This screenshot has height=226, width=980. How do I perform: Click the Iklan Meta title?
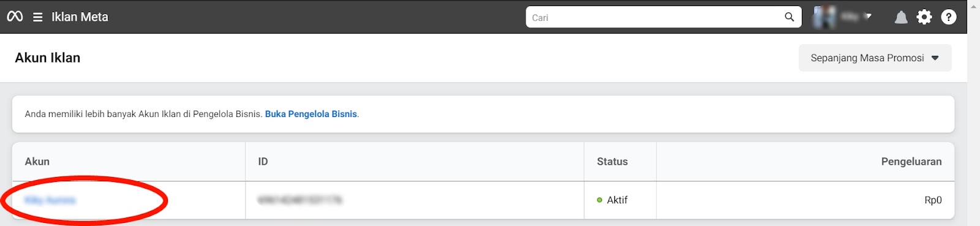(80, 17)
